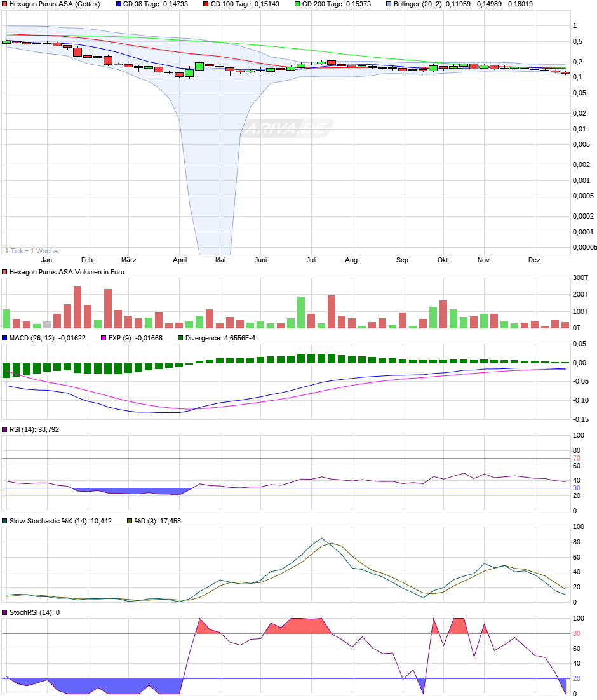Click the 'Feb.' month axis label
Screen dimensions: 597x700
click(88, 260)
